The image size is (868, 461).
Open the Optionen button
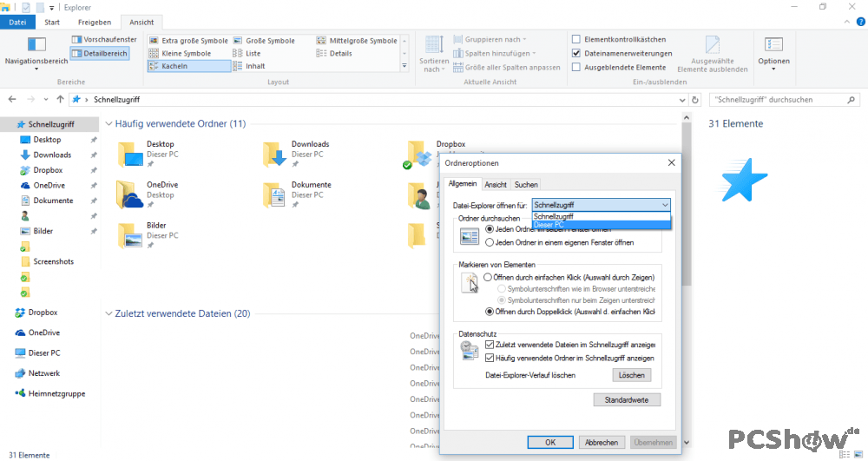(x=773, y=53)
